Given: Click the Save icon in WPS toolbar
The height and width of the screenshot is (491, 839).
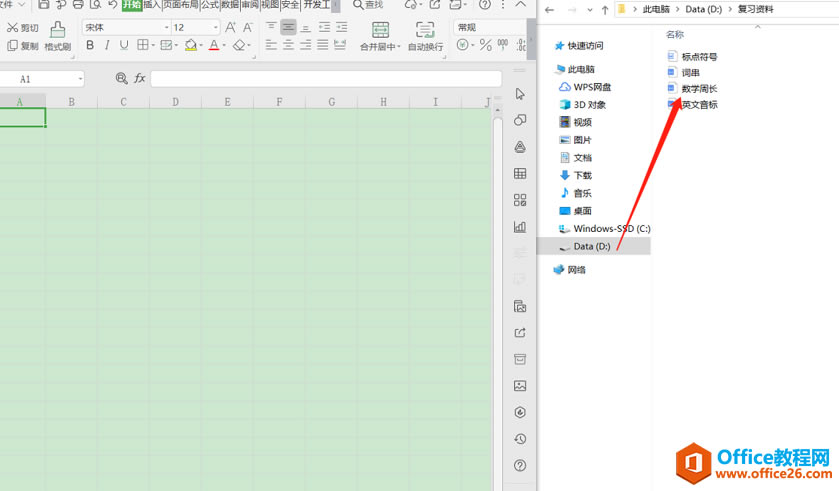Looking at the screenshot, I should (x=44, y=5).
